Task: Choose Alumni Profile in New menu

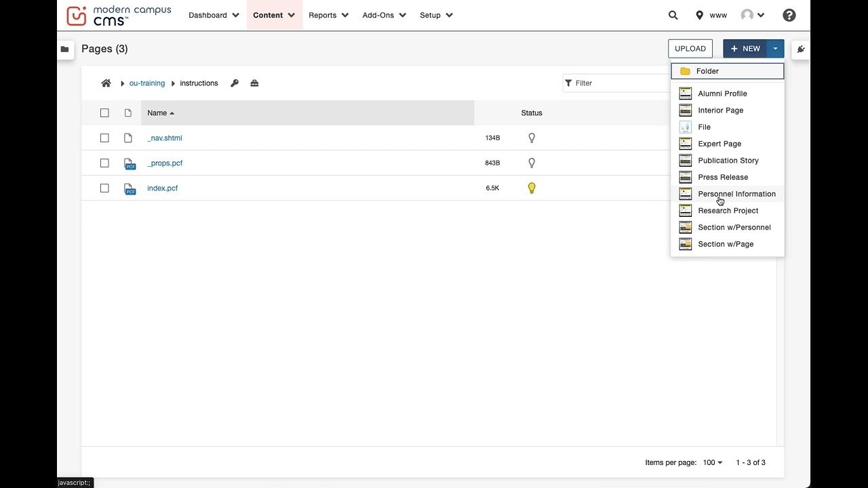Action: 727,94
